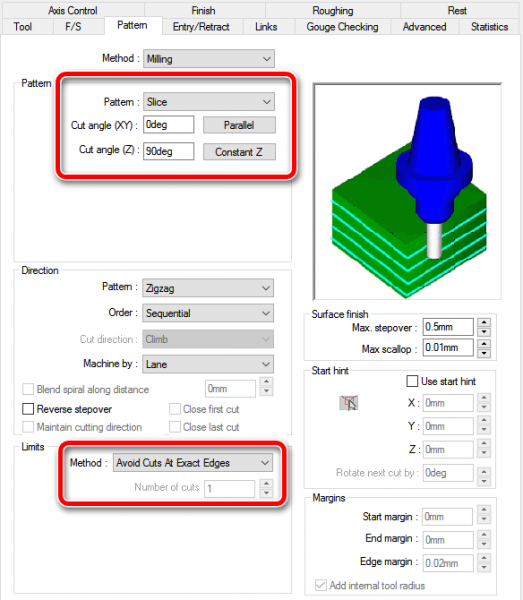Click the Cut angle (XY) input field

click(168, 125)
